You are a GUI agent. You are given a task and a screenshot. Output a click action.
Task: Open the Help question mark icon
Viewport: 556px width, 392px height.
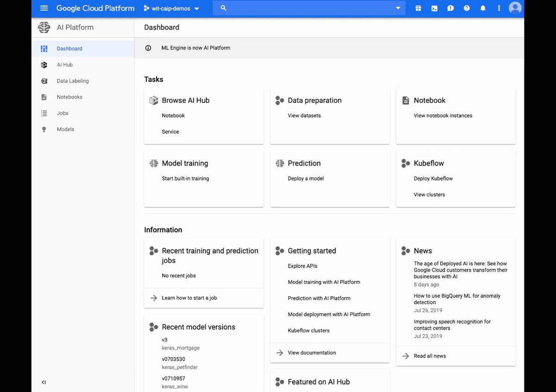[467, 8]
